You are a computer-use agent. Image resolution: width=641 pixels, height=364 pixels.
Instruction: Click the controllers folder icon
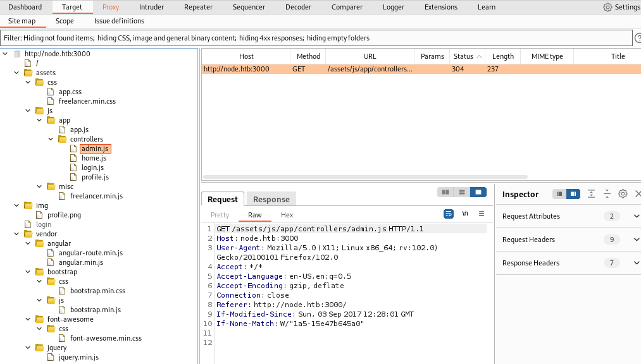pos(62,139)
